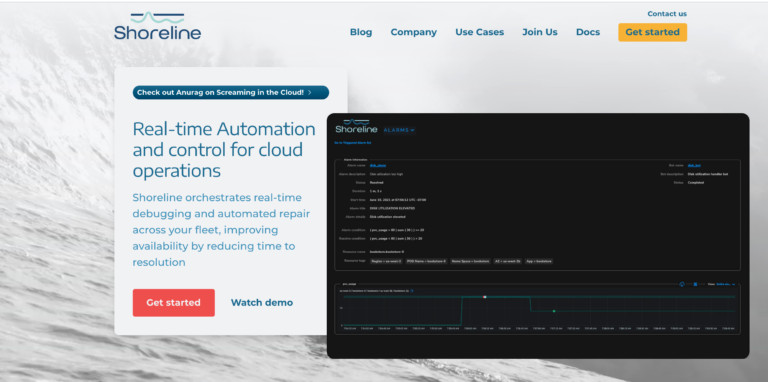Image resolution: width=768 pixels, height=382 pixels.
Task: Click the red Get started button
Action: pyautogui.click(x=173, y=303)
